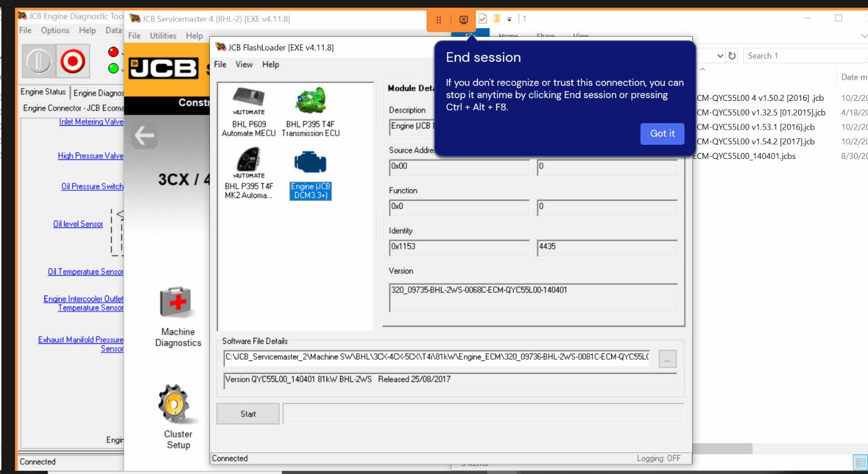Click the software file path field

[437, 358]
